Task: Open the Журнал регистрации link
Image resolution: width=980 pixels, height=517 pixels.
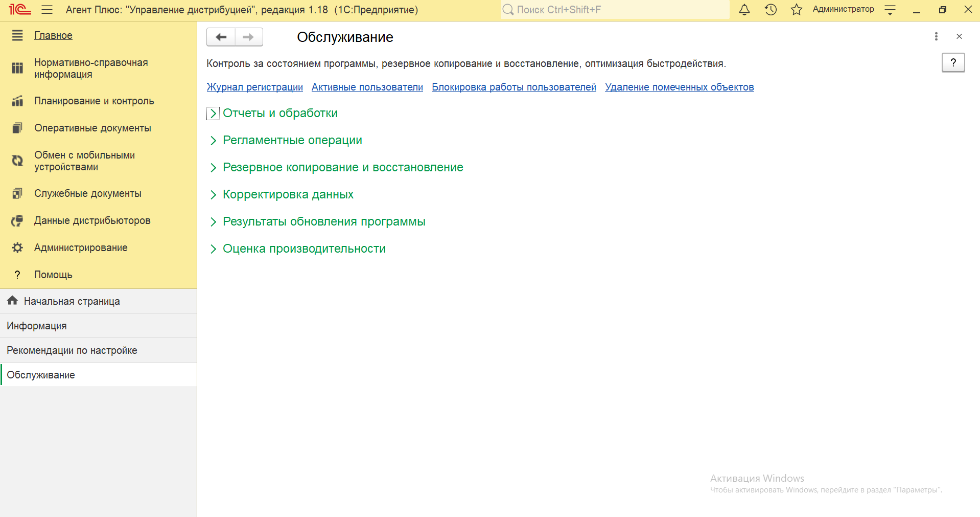Action: point(254,87)
